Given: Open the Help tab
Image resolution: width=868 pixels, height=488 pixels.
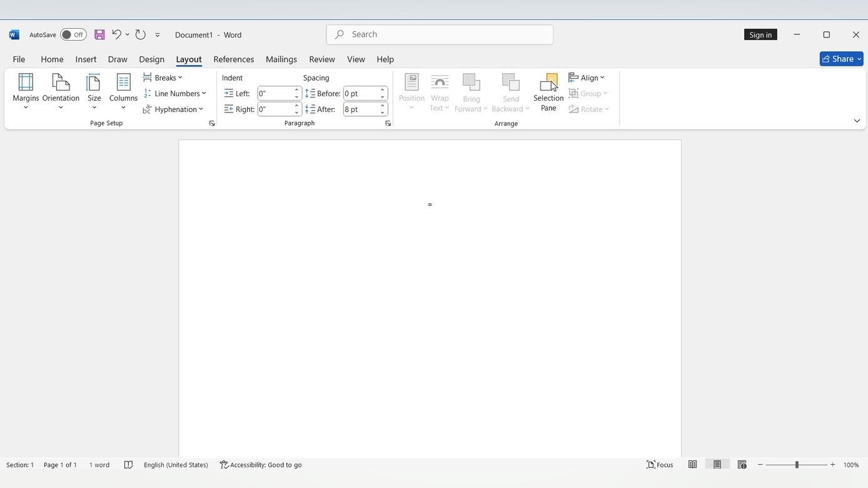Looking at the screenshot, I should click(x=385, y=59).
